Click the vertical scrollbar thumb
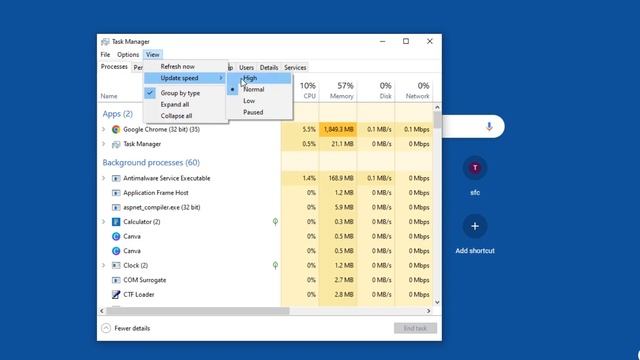Screen dimensions: 640x360 (x=437, y=120)
